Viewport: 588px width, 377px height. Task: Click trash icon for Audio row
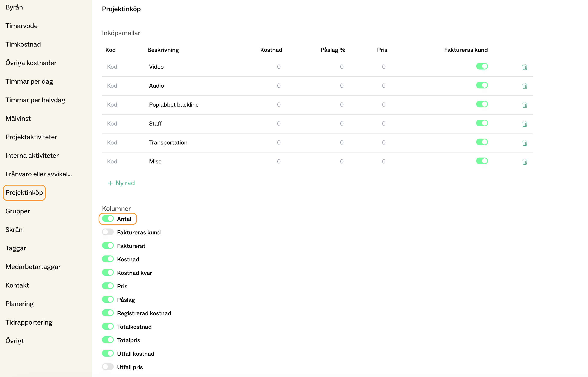coord(524,86)
